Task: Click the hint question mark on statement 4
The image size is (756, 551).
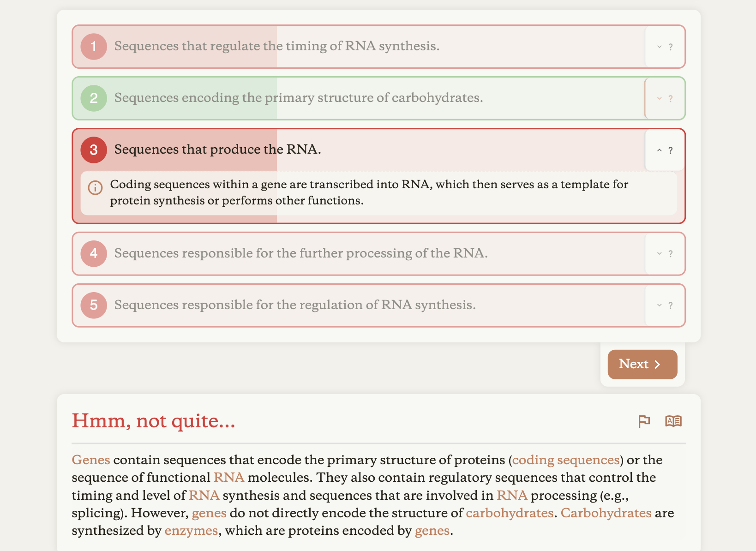Action: point(671,253)
